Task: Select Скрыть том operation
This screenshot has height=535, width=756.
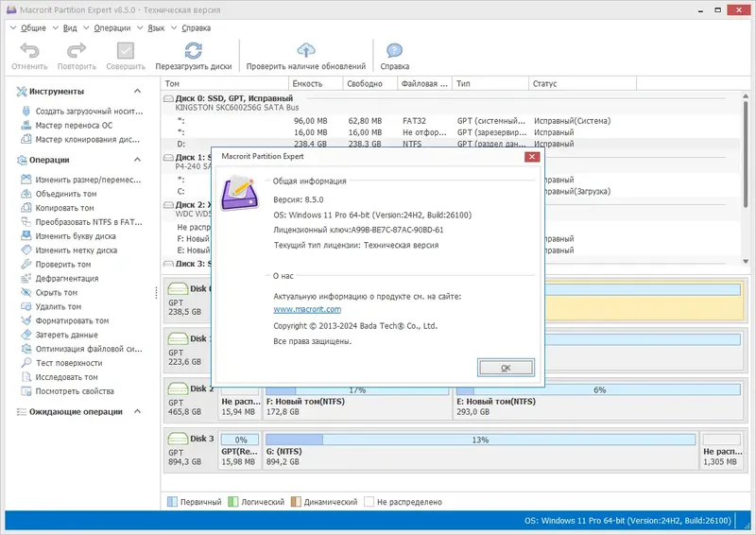Action: pos(49,292)
